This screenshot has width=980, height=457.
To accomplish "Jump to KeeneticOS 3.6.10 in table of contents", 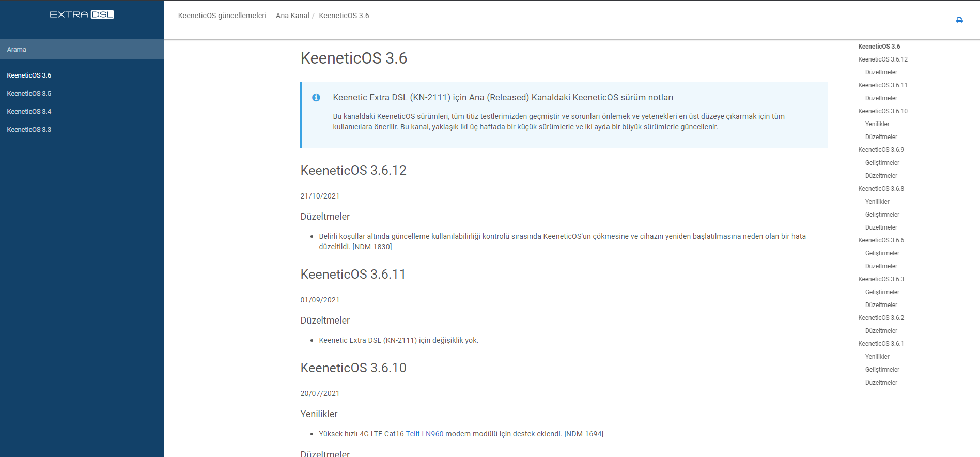I will pos(883,111).
